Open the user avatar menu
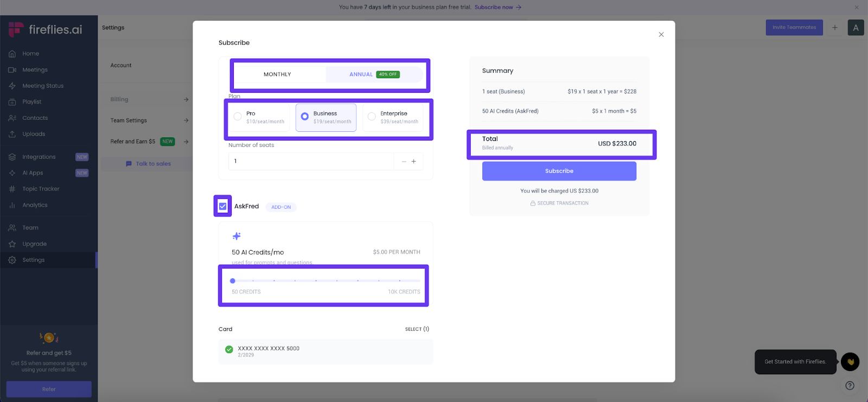 (x=856, y=28)
